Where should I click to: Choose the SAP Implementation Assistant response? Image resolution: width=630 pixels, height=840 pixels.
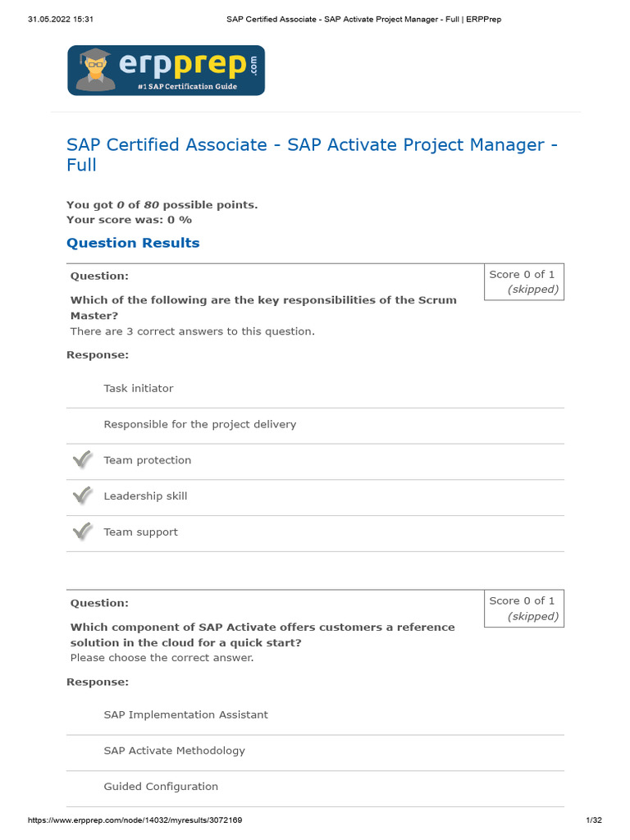pyautogui.click(x=185, y=715)
